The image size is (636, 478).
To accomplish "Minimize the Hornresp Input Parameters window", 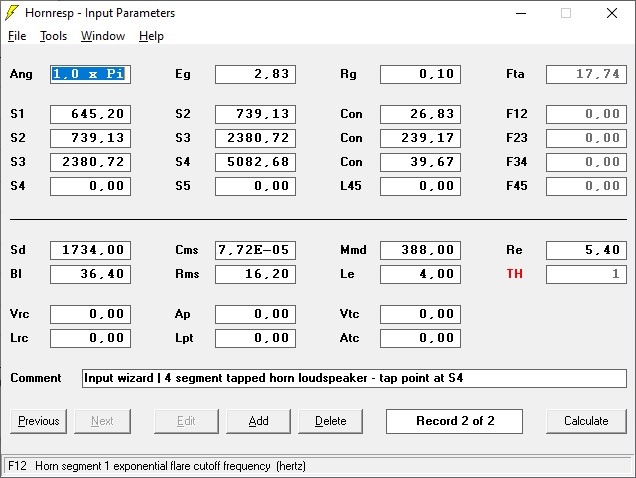I will (x=521, y=13).
